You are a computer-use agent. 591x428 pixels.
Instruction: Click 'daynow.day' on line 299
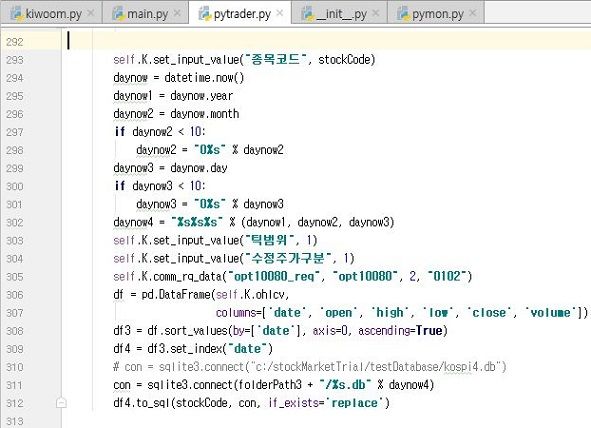click(x=199, y=168)
